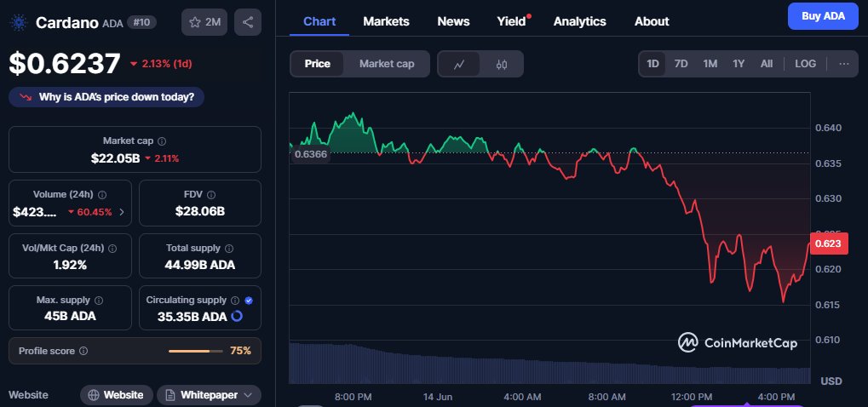Select the 1Y time range
This screenshot has height=407, width=868.
(739, 64)
